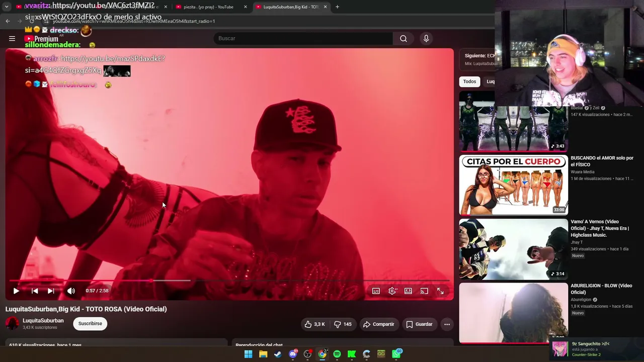
Task: Select the Todos filter chip
Action: pos(469,81)
